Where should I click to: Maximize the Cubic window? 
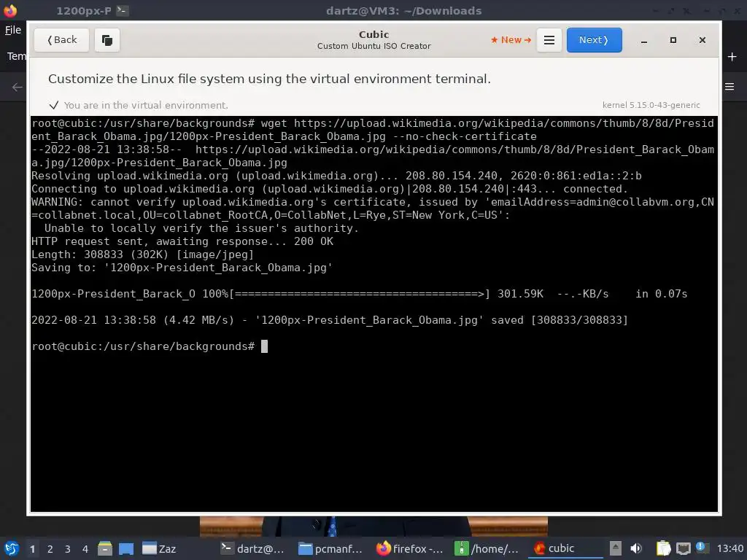pos(673,41)
